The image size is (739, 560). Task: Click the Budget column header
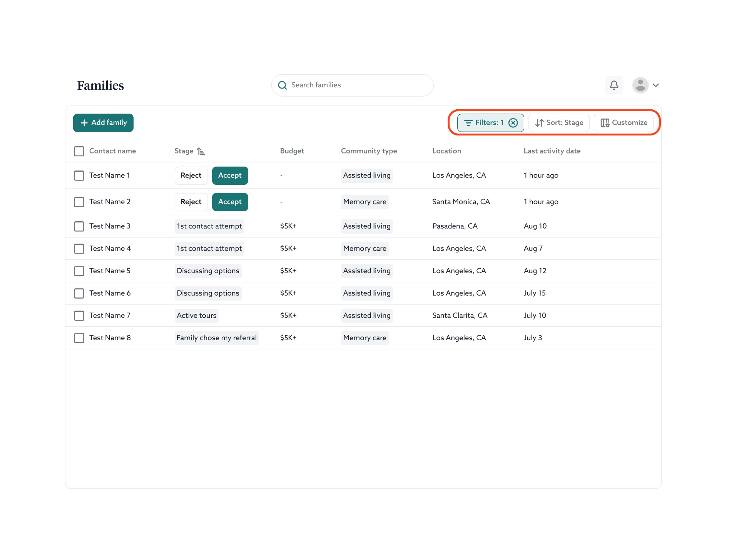292,151
